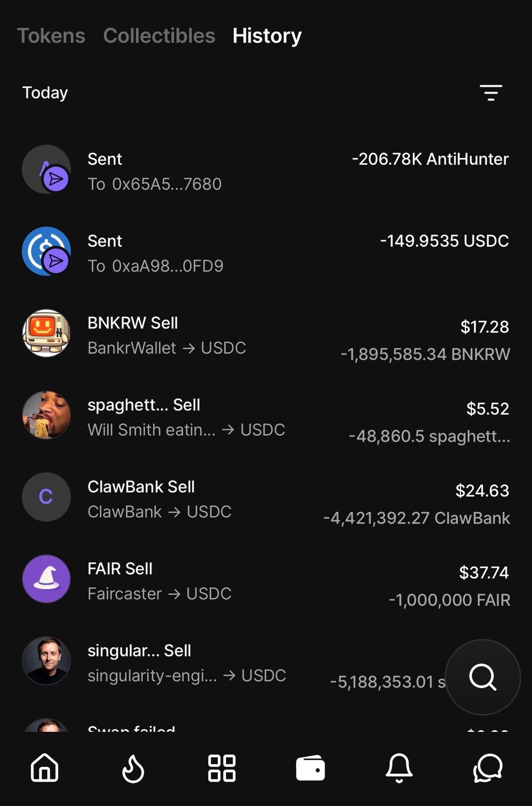Switch to the Collectibles tab

159,35
